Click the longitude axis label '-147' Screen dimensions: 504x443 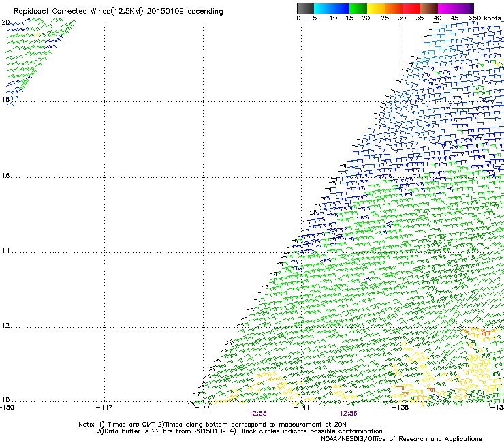coord(104,408)
